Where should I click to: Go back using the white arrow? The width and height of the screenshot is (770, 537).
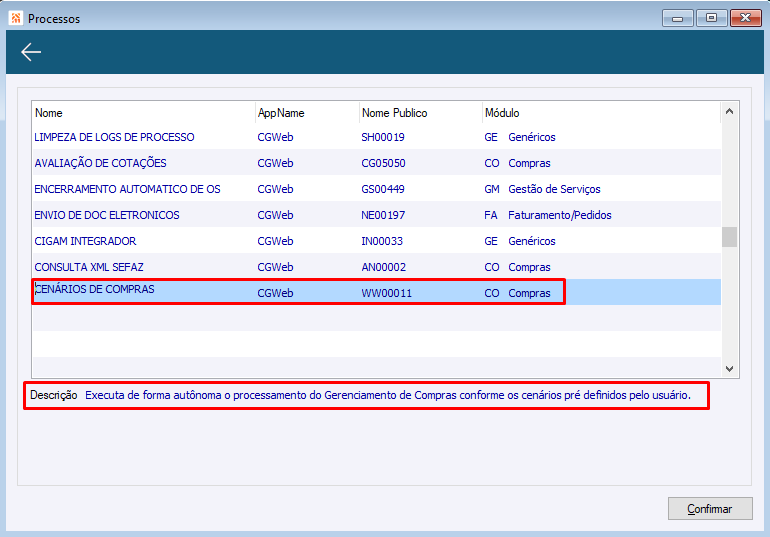coord(31,52)
